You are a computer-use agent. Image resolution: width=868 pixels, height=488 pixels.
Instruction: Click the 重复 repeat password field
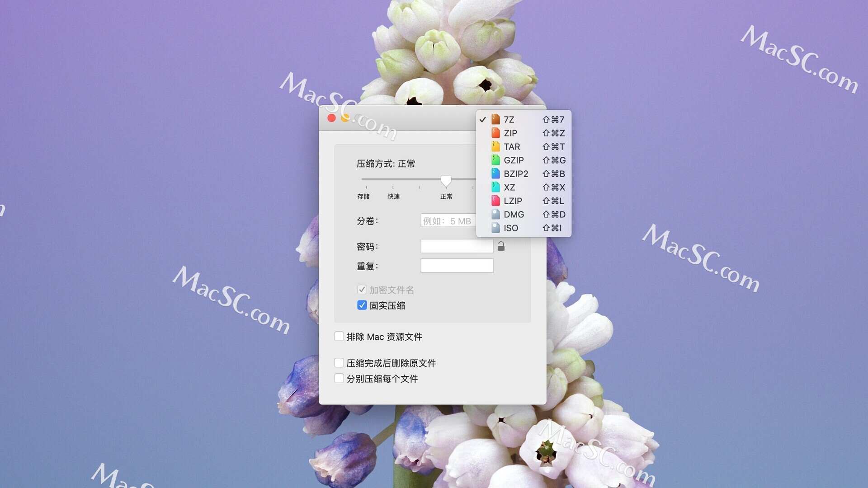coord(457,266)
